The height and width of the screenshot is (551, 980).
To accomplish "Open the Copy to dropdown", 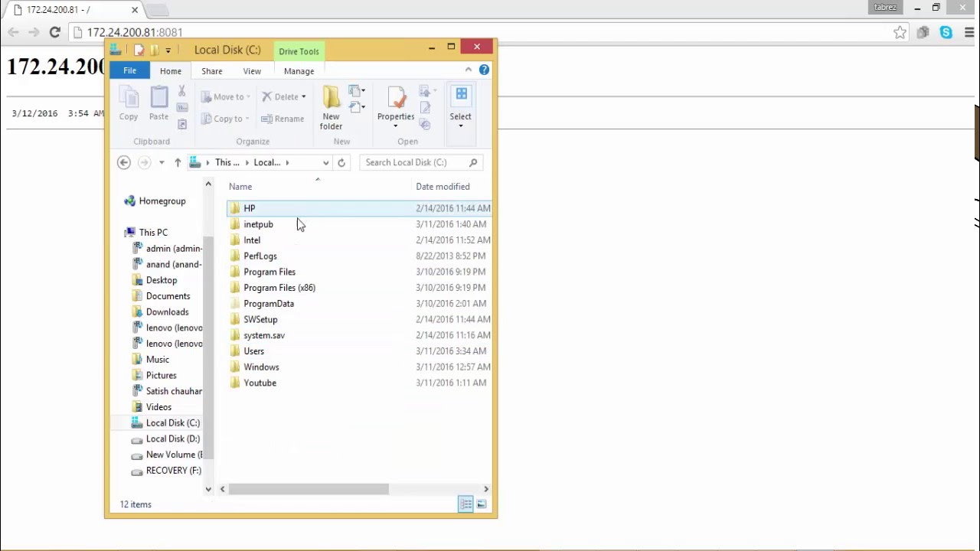I will [x=225, y=119].
